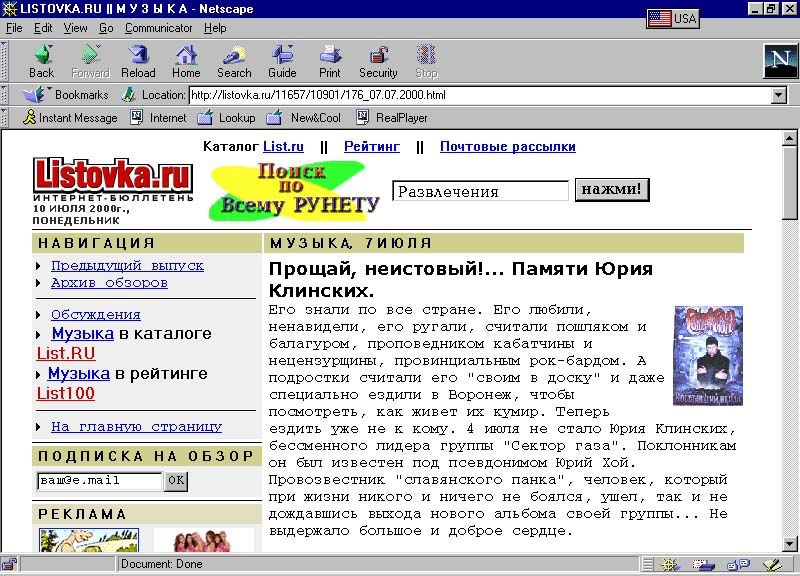
Task: Open the Lookup personal toolbar folder
Action: 227,118
